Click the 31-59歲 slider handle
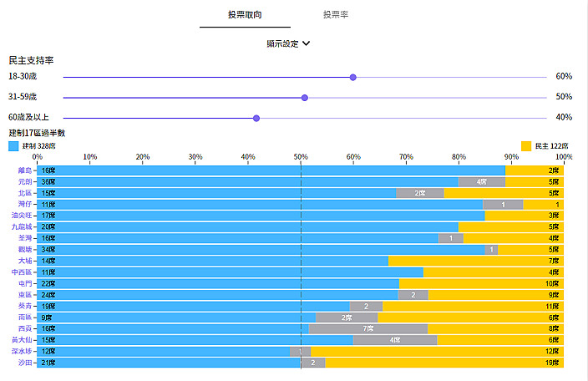The height and width of the screenshot is (381, 588). click(x=305, y=98)
